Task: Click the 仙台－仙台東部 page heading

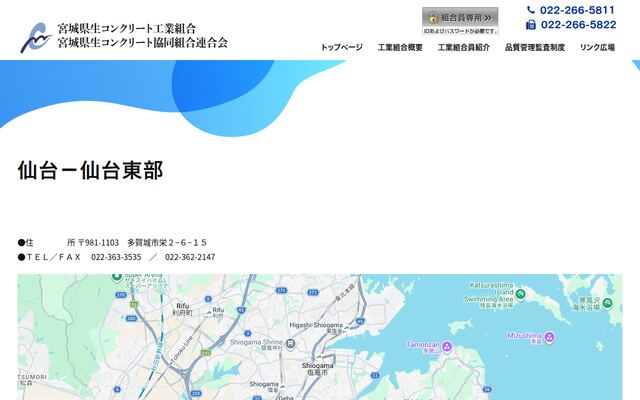Action: click(90, 170)
